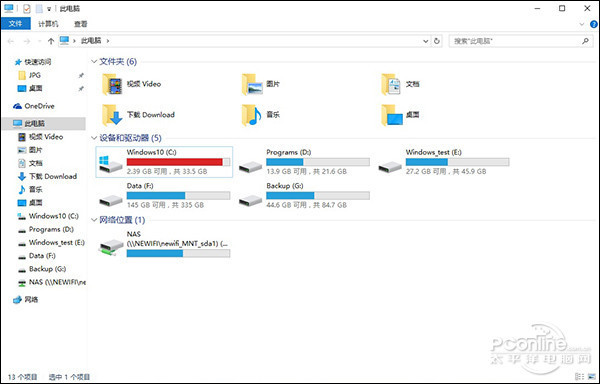Switch to the 查看 ribbon tab

click(x=80, y=24)
